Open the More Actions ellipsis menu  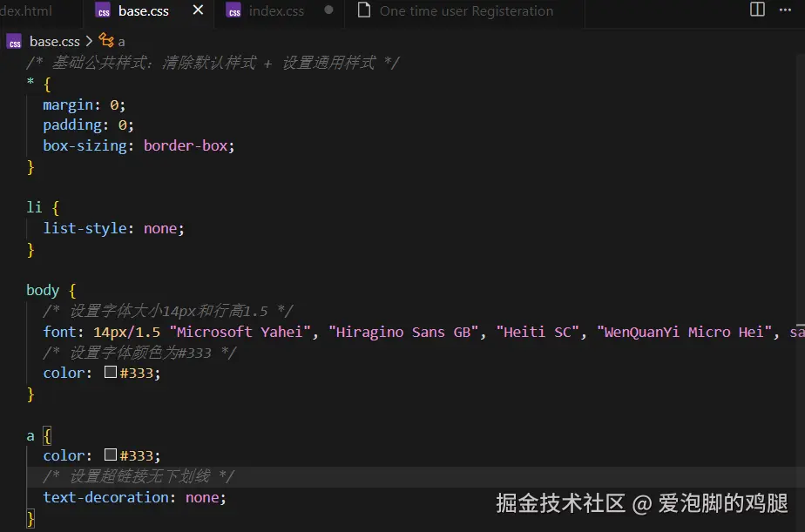click(785, 10)
